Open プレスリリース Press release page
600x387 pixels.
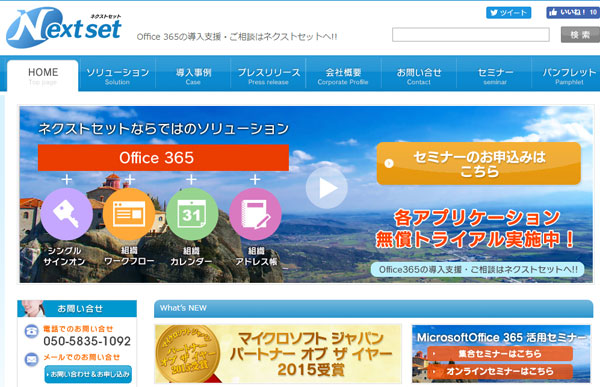[268, 75]
